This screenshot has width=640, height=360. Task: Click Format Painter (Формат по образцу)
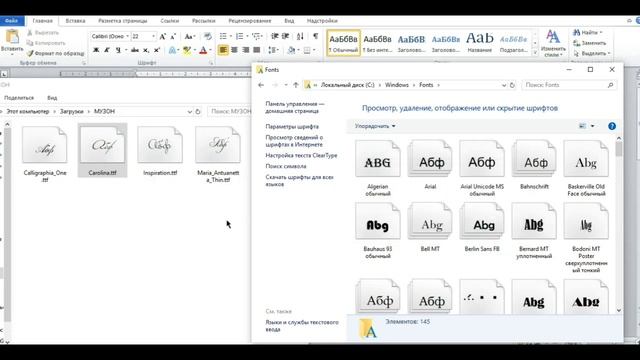click(55, 53)
